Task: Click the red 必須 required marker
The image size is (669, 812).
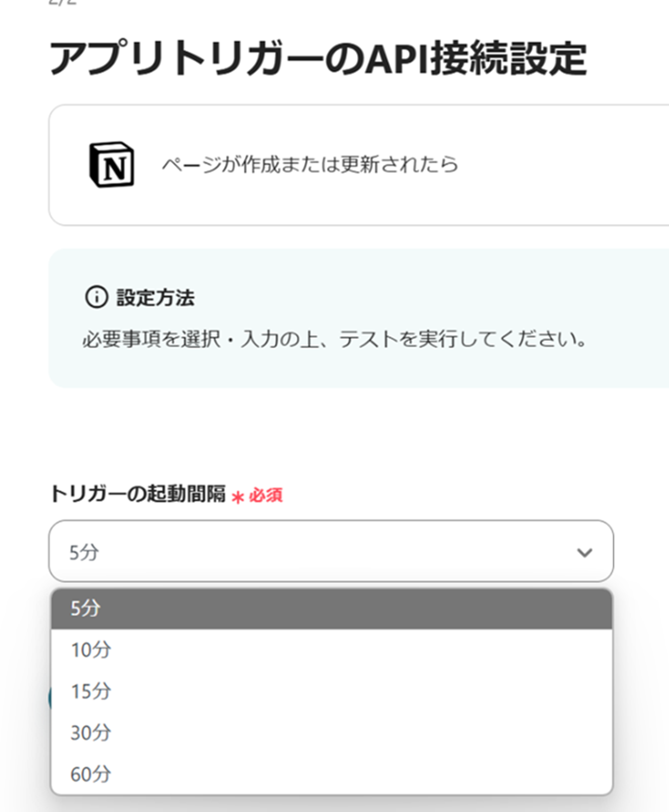Action: (266, 496)
